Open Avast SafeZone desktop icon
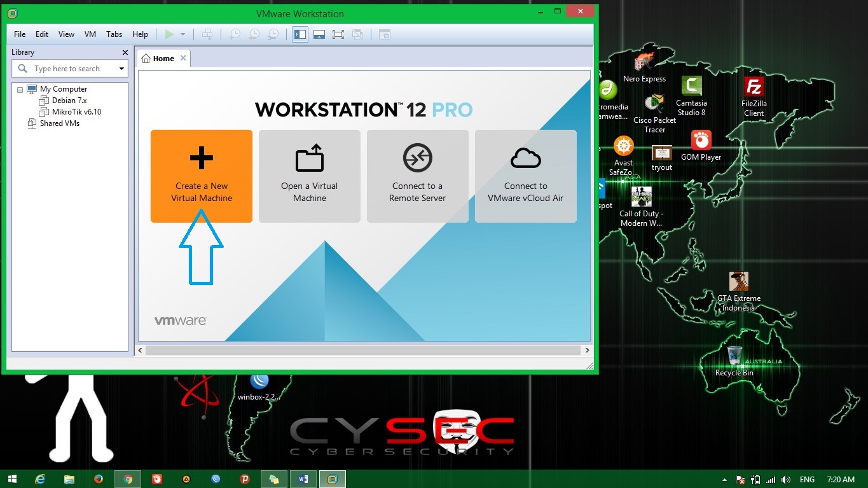The height and width of the screenshot is (488, 868). click(623, 157)
